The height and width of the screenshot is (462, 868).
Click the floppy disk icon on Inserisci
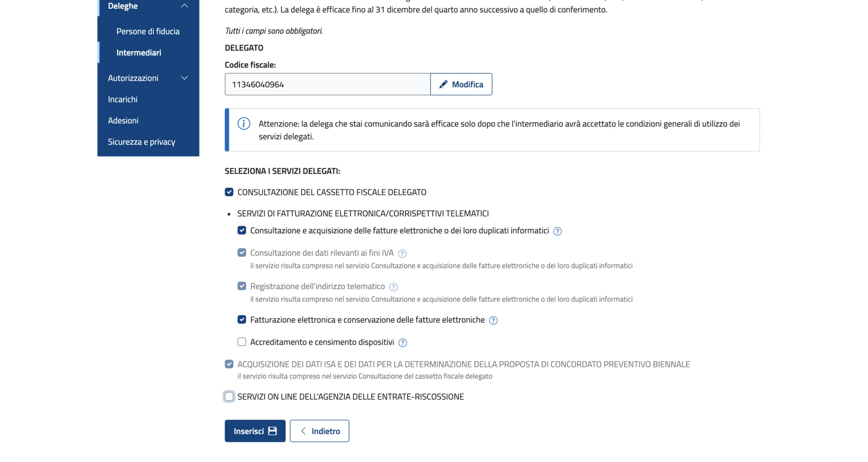pyautogui.click(x=273, y=431)
